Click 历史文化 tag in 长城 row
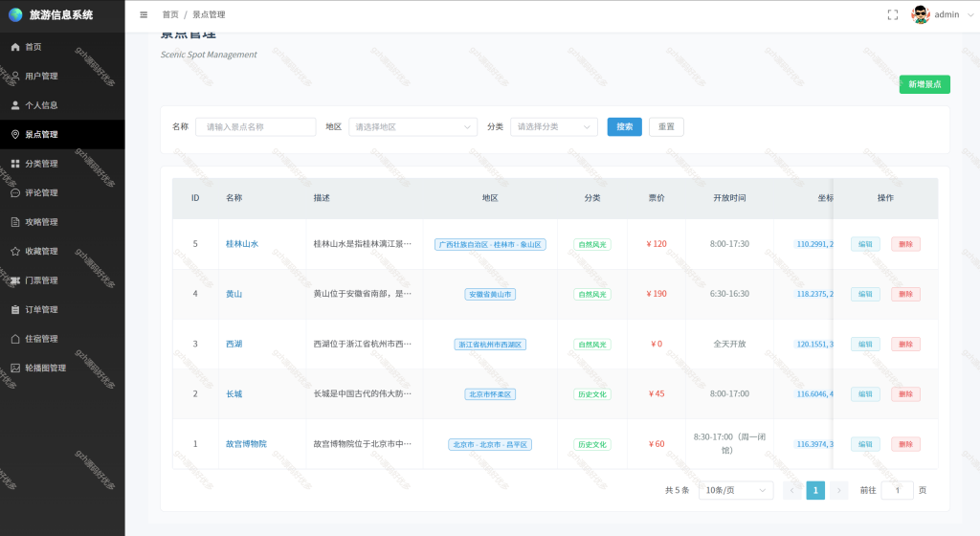Screen dimensions: 980x536 591,394
